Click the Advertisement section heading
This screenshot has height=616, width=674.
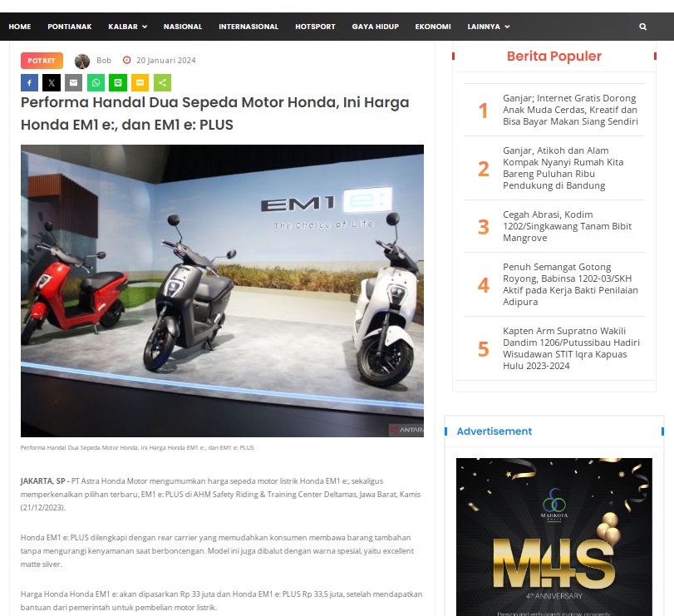coord(494,431)
